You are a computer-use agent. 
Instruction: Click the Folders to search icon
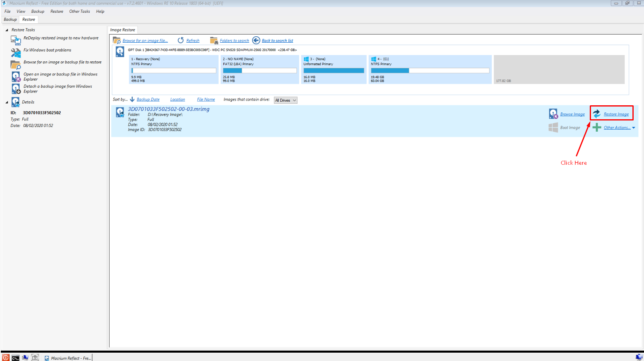click(214, 40)
